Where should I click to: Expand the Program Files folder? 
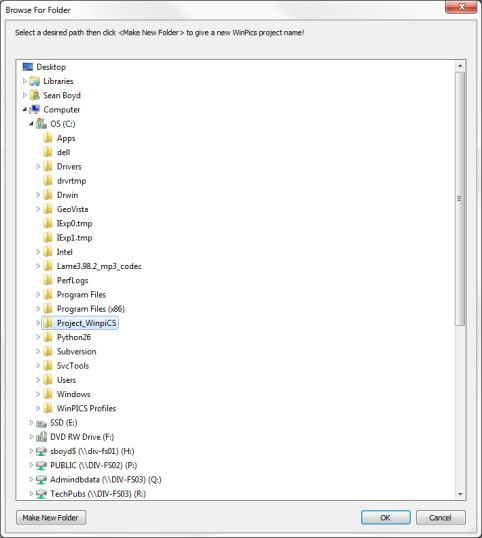pos(38,294)
